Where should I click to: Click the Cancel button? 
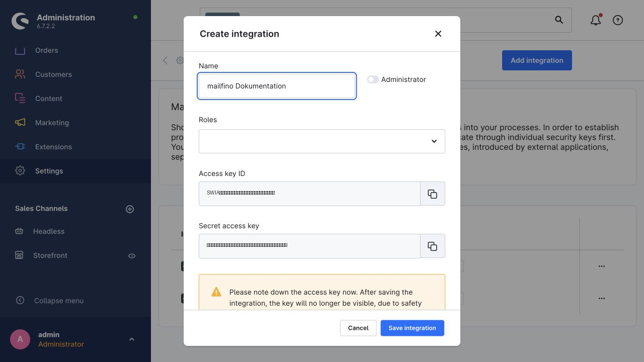[358, 328]
